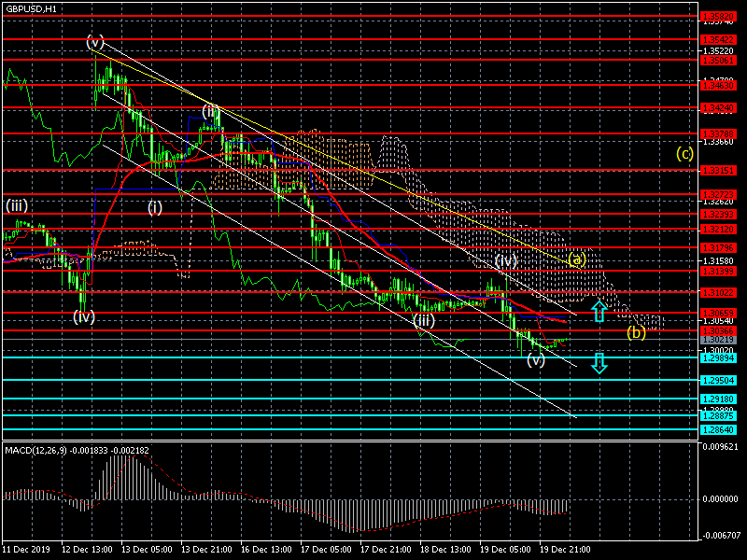Viewport: 747px width, 560px height.
Task: Select the cyan 1.29894 support label
Action: click(x=718, y=357)
